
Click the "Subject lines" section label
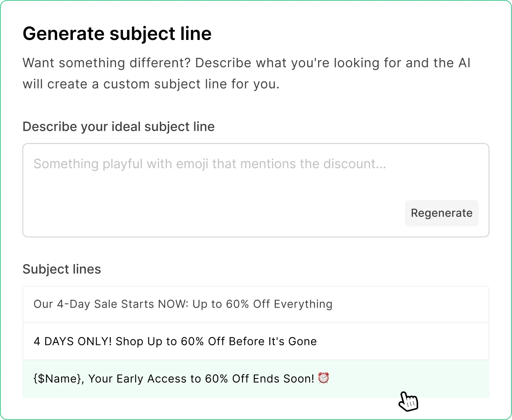[62, 269]
